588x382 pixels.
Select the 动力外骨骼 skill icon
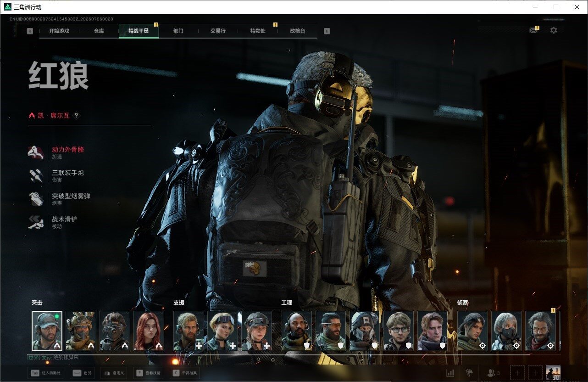36,152
